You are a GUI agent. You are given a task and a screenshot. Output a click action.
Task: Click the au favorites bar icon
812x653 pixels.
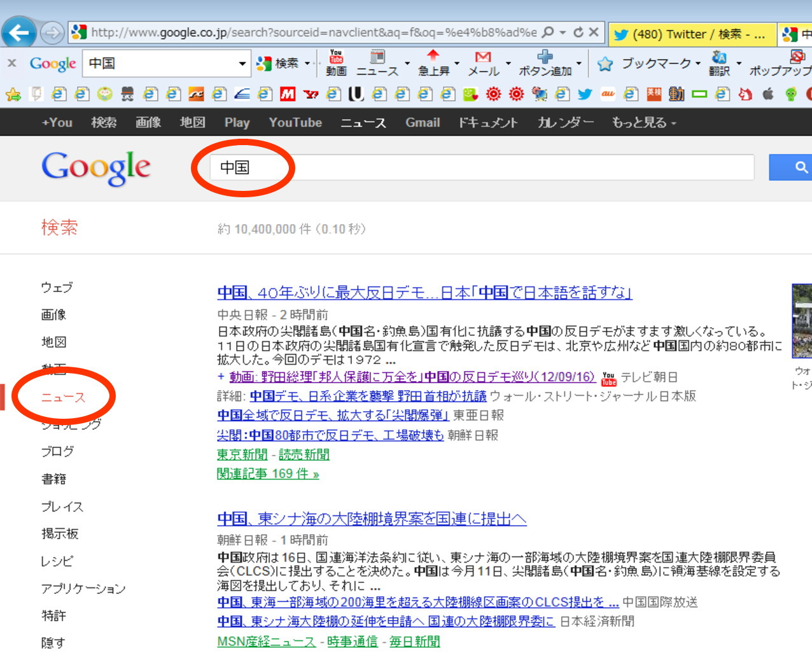pyautogui.click(x=608, y=94)
